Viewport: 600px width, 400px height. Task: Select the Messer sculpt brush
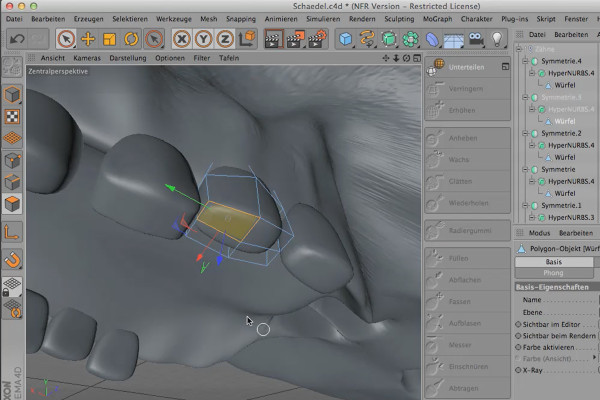point(467,345)
